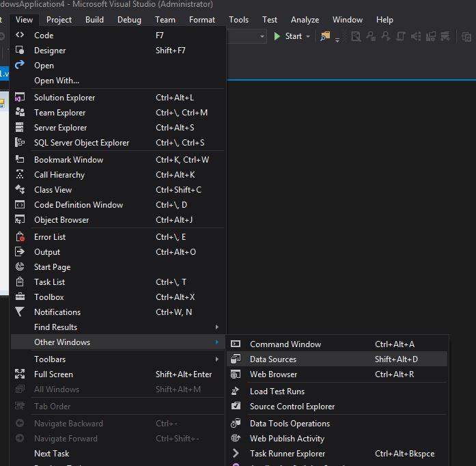Screen dimensions: 476x466
Task: Click the Object Browser icon
Action: (20, 219)
